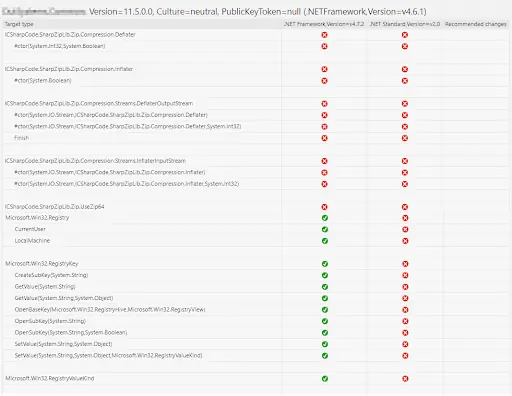Click red X for UseZip64 under .NET Standard
The image size is (512, 396).
(x=405, y=207)
